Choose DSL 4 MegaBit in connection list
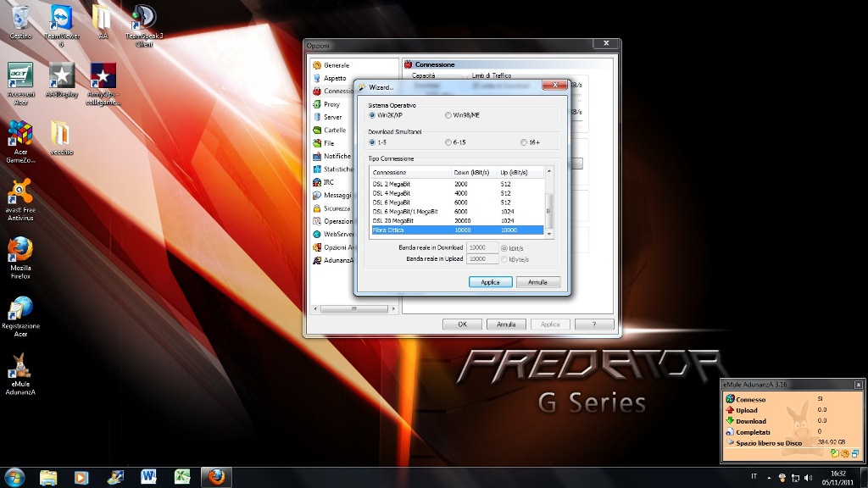This screenshot has height=488, width=868. click(x=392, y=192)
